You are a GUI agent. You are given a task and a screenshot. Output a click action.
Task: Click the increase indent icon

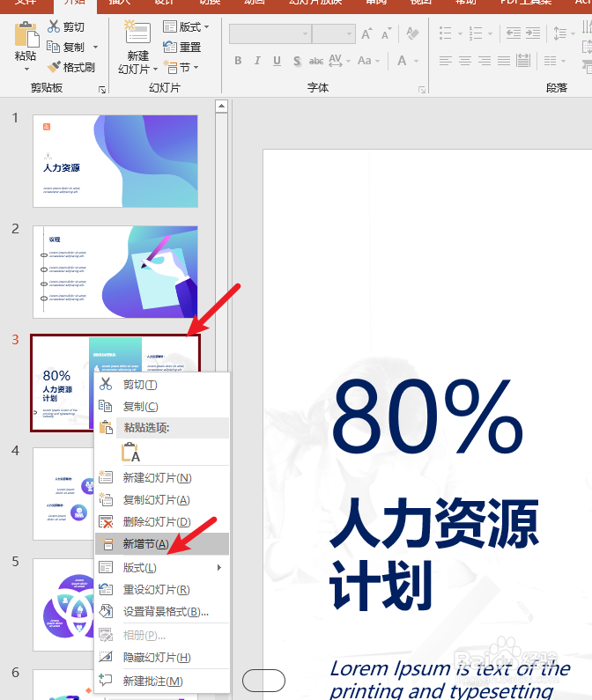(533, 33)
